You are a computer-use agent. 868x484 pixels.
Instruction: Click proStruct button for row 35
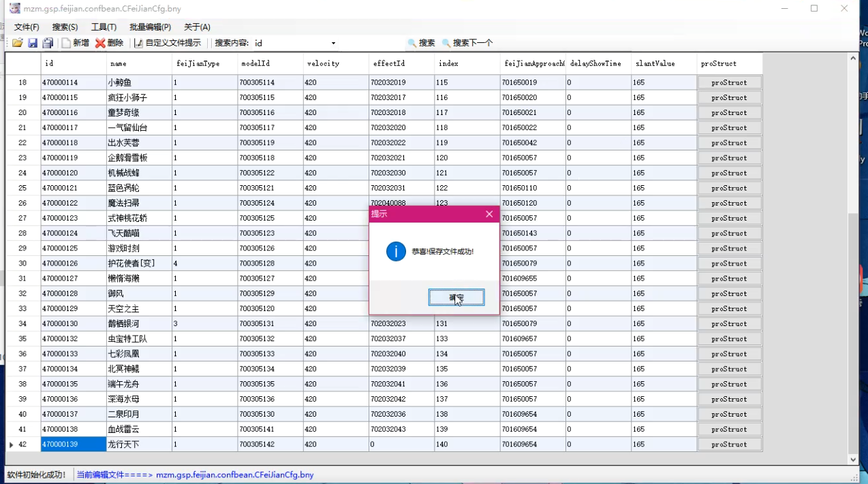click(729, 339)
